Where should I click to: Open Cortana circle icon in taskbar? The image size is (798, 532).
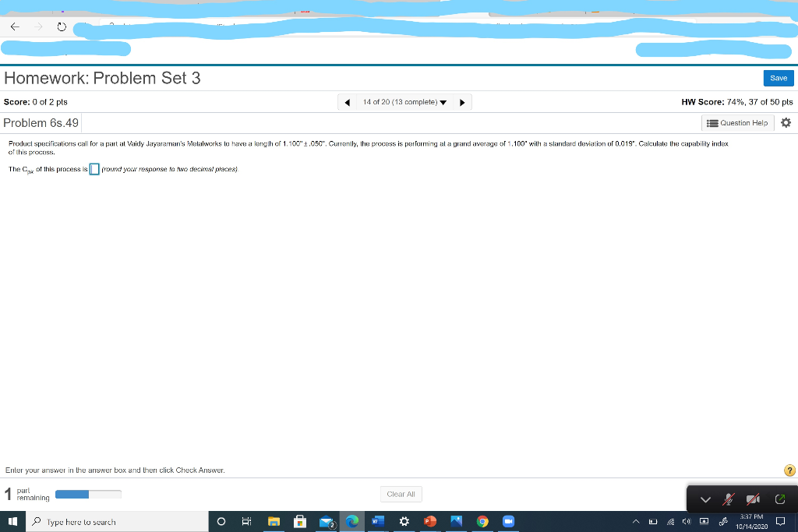click(221, 521)
